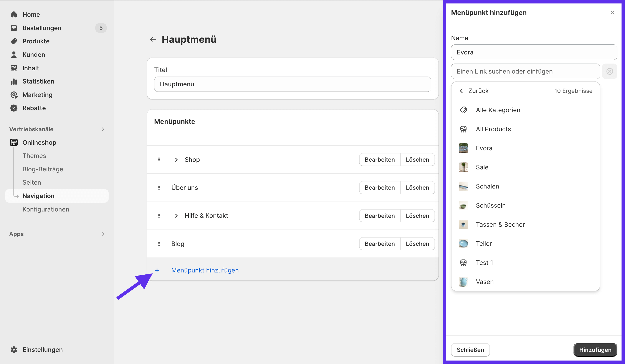The image size is (625, 364).
Task: Click the Name field containing Evora
Action: (534, 52)
